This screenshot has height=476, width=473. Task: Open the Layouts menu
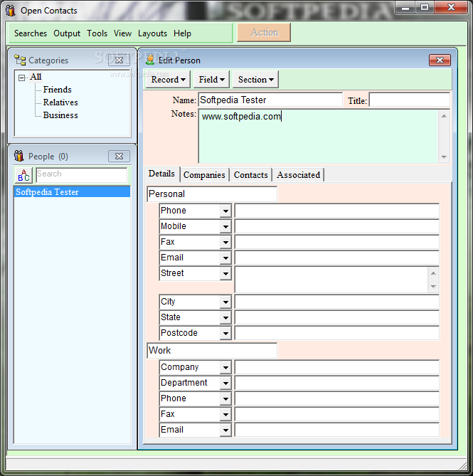pyautogui.click(x=152, y=33)
